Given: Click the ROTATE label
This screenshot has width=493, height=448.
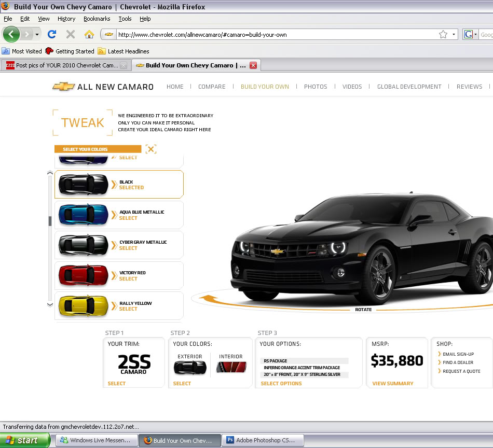Looking at the screenshot, I should tap(363, 310).
